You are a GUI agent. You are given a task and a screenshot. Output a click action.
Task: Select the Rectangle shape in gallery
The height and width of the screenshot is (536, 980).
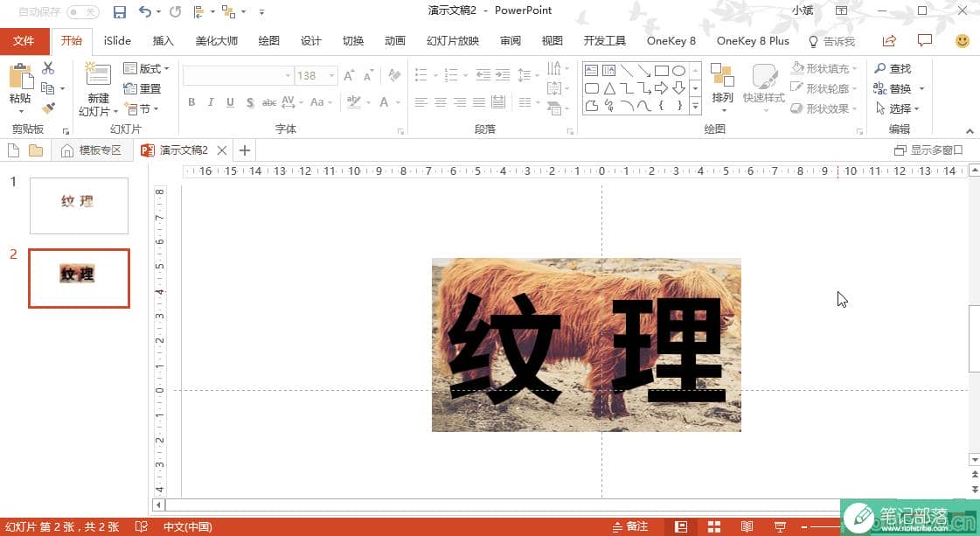click(x=661, y=71)
